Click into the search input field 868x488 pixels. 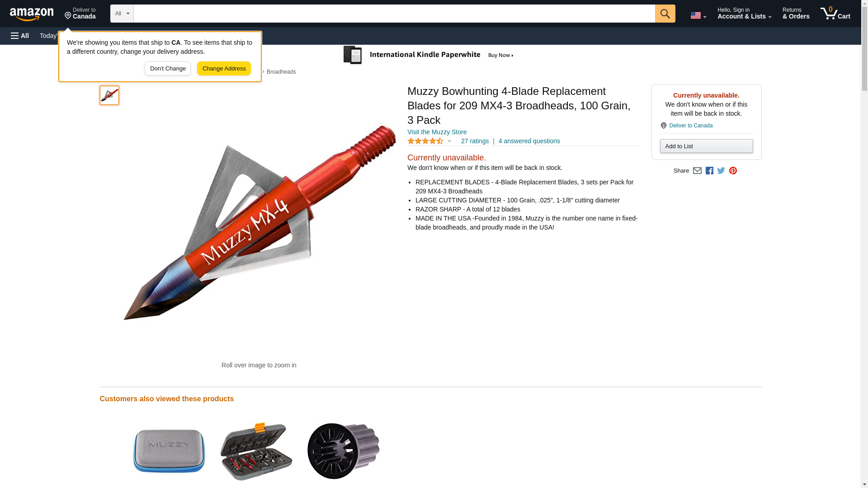pos(394,14)
